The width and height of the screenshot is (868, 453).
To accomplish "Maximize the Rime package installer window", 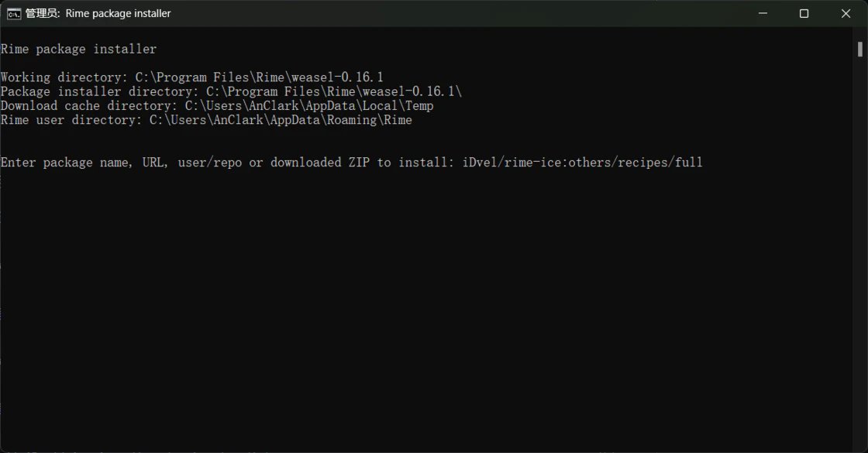I will coord(804,13).
